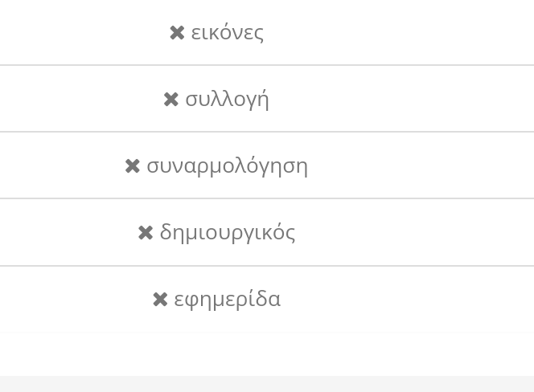
Task: Click empty space left of εικόνες row
Action: pyautogui.click(x=72, y=33)
